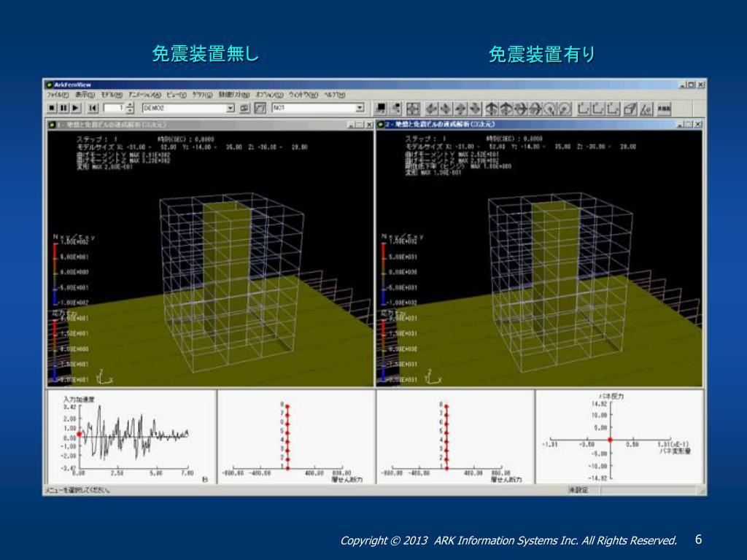Click the 3D building model in window 2
Viewport: 747px width, 560px height.
pyautogui.click(x=560, y=282)
